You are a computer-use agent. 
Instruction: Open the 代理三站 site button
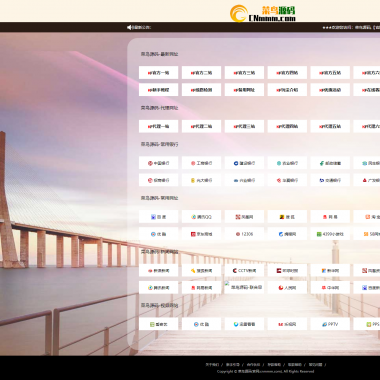244,126
